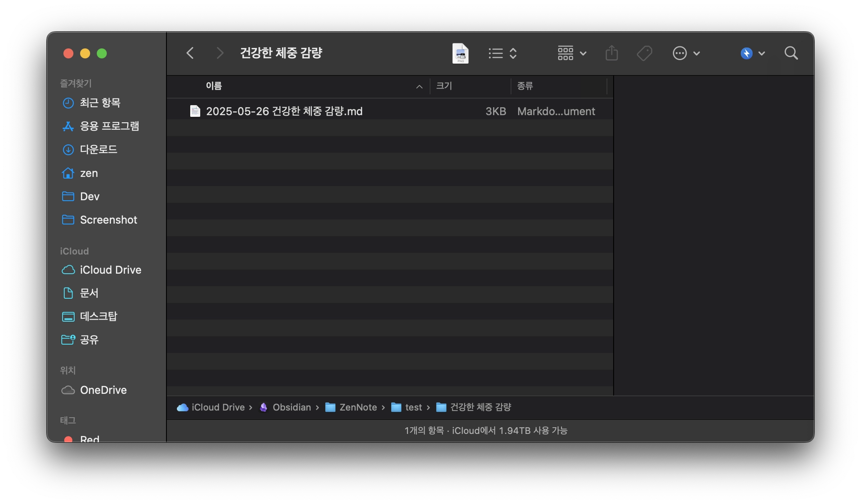Open OneDrive location in sidebar
Screen dimensions: 861x504
[x=103, y=390]
